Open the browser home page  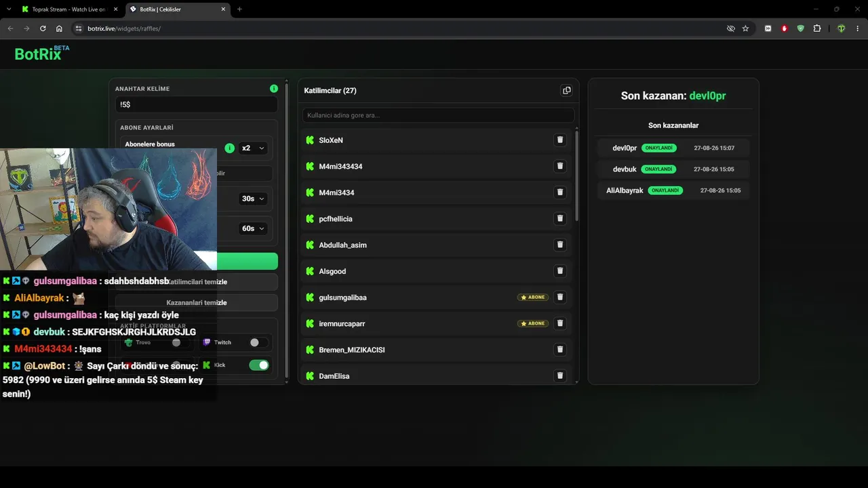59,28
